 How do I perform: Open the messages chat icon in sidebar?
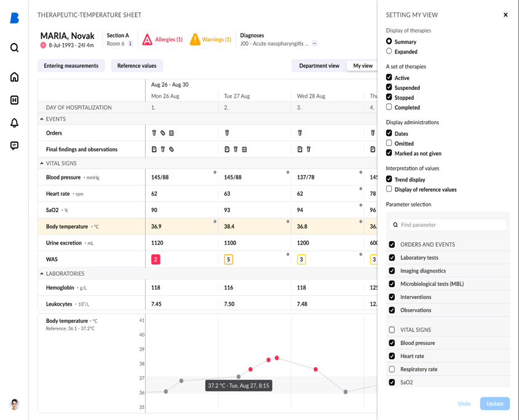pyautogui.click(x=14, y=146)
